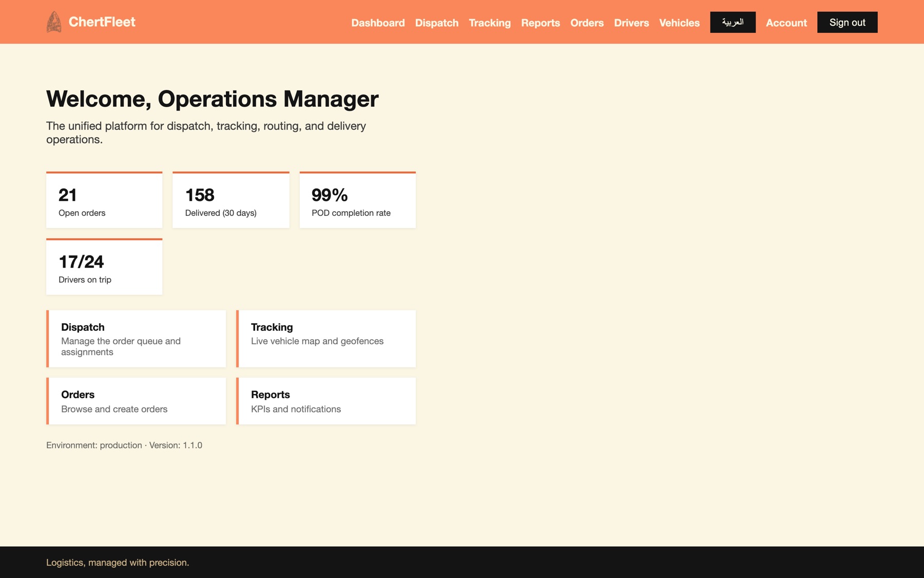Click the footer text Logistics, managed with precision.
Image resolution: width=924 pixels, height=578 pixels.
pyautogui.click(x=118, y=563)
